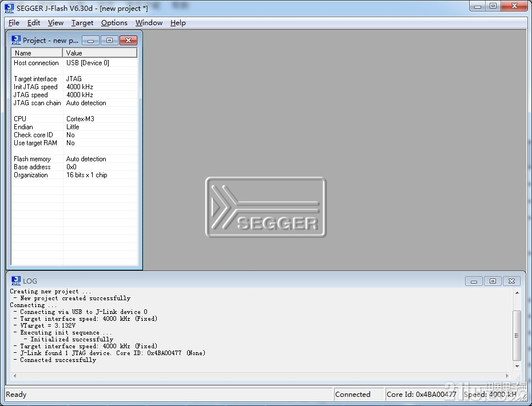Select the Flash memory row

pos(74,159)
